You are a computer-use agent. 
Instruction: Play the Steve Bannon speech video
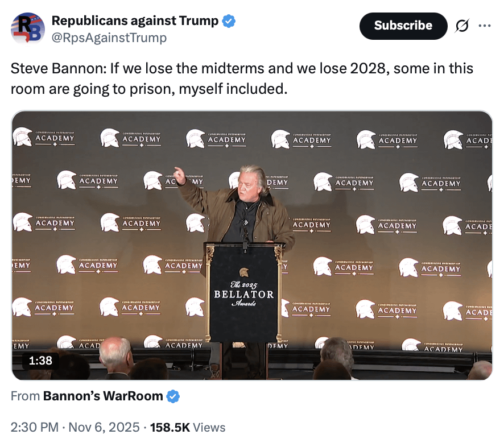[x=251, y=245]
